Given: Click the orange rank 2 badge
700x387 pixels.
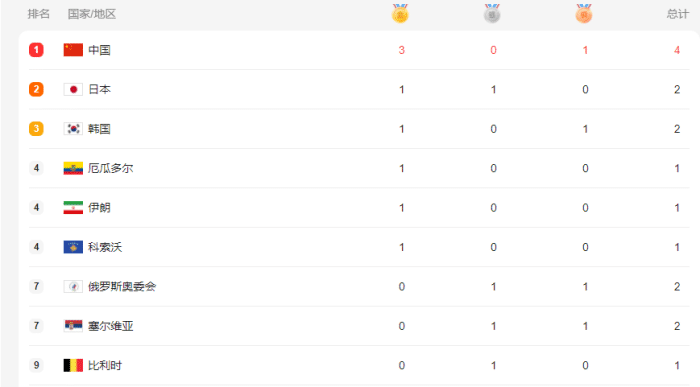Looking at the screenshot, I should (37, 89).
